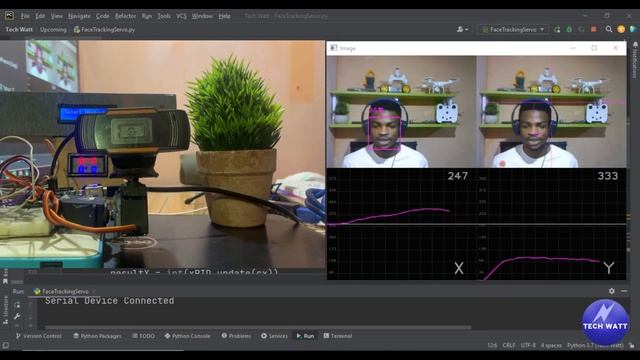This screenshot has width=640, height=360.
Task: Open the Code menu
Action: [102, 16]
